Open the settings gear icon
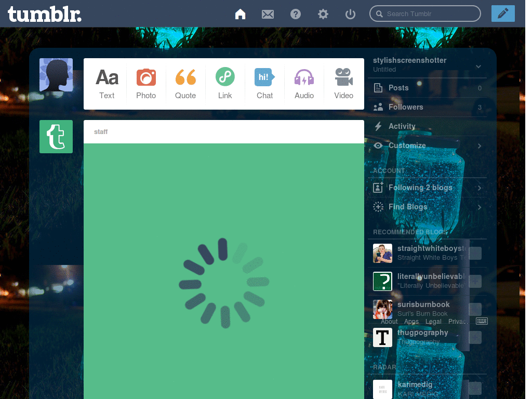This screenshot has width=532, height=399. click(x=323, y=14)
